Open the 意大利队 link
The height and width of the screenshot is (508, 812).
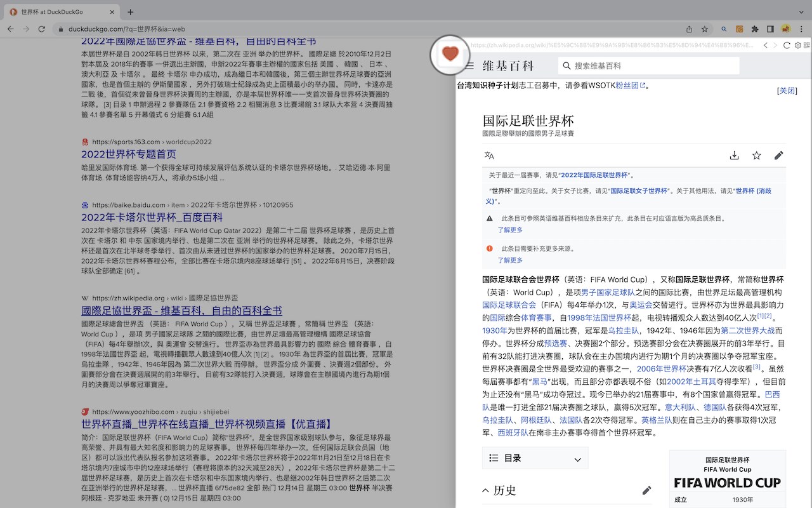coord(680,407)
